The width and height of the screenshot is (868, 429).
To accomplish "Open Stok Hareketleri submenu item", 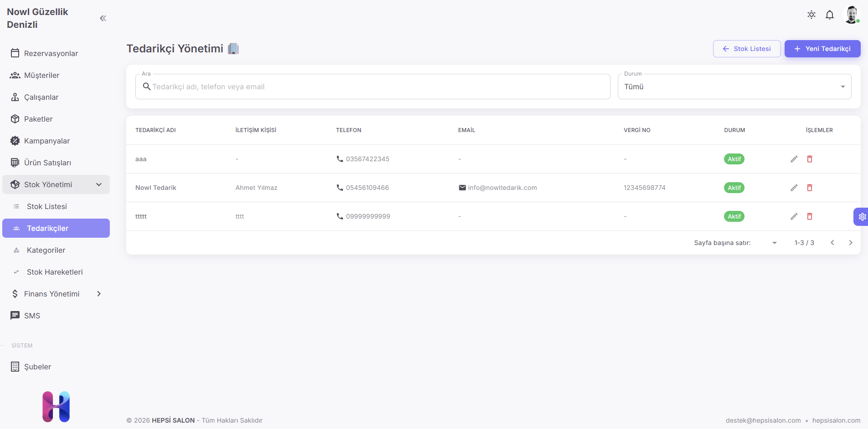I will click(x=55, y=272).
